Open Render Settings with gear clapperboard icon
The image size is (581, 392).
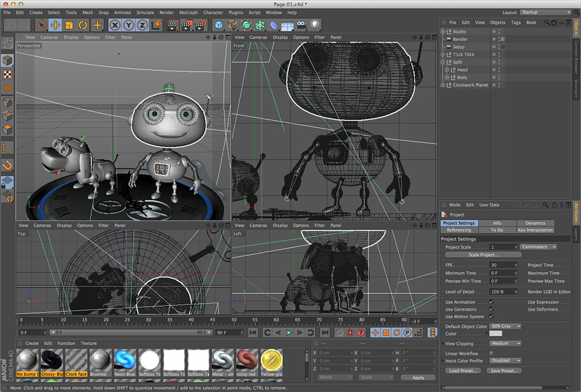pyautogui.click(x=200, y=25)
